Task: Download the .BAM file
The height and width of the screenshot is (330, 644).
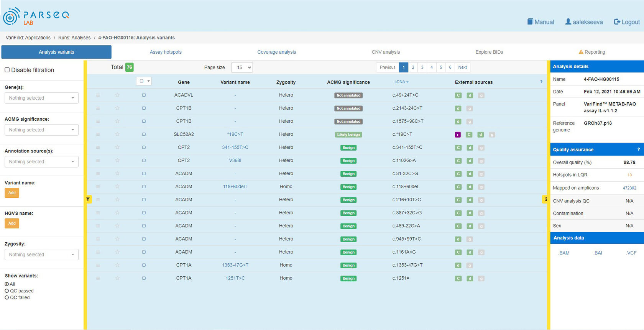Action: click(564, 253)
